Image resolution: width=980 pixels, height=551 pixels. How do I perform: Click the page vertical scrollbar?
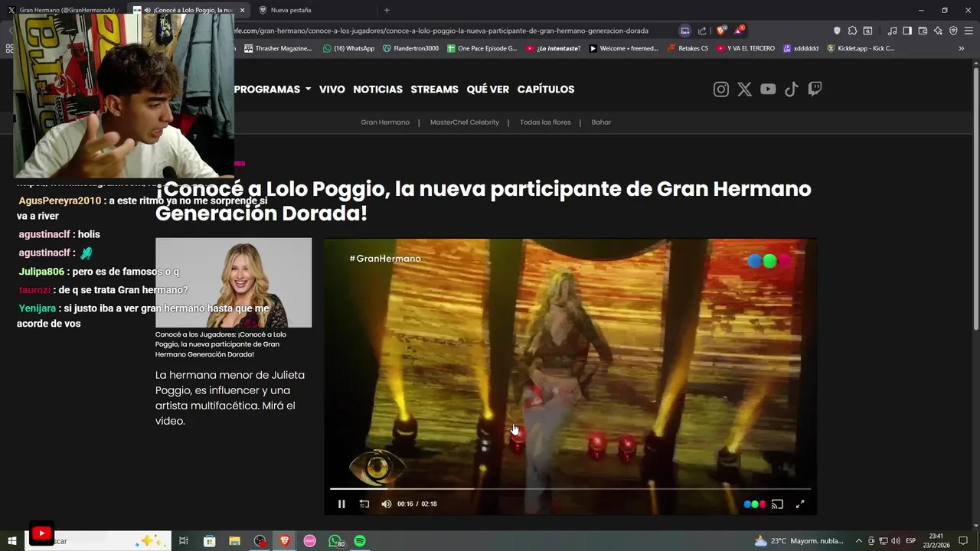coord(975,199)
